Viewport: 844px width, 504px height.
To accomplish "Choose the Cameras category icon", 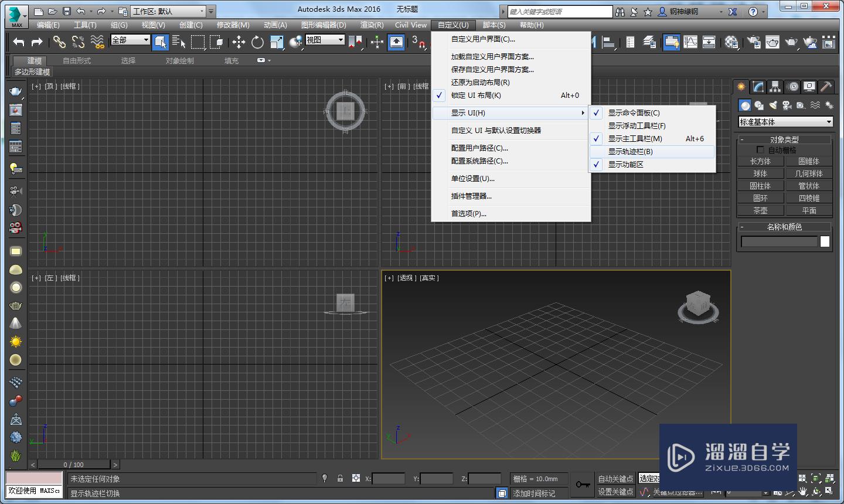I will coord(787,105).
